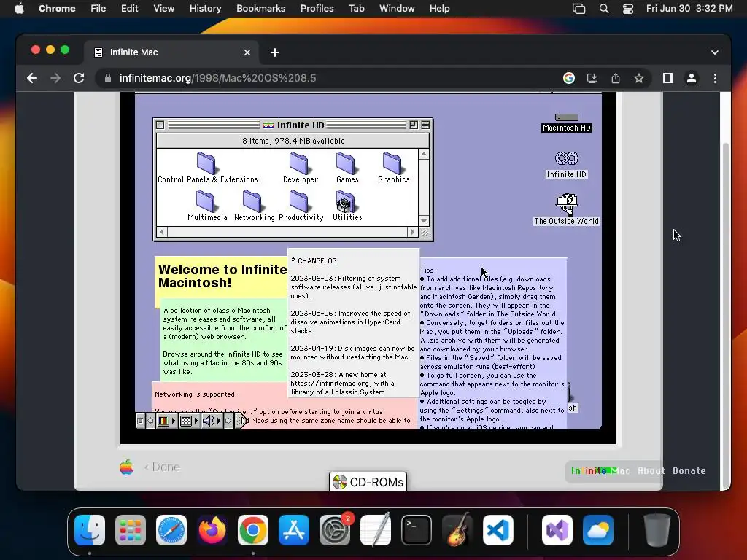
Task: Open the Bookmarks menu
Action: (x=260, y=9)
